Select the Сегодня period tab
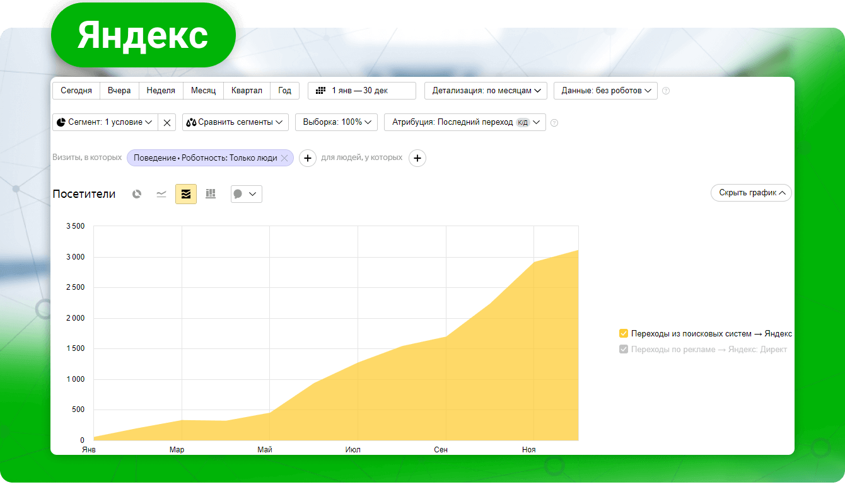This screenshot has width=845, height=504. tap(76, 91)
